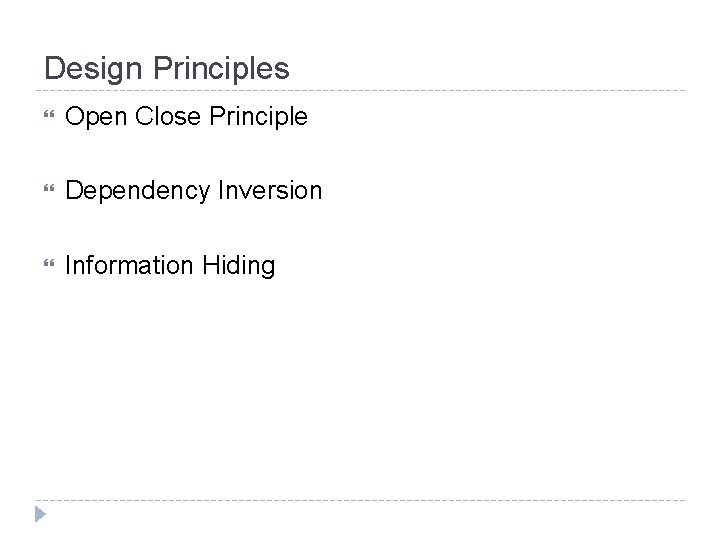Click the word "Inversion" in second bullet

tap(270, 190)
